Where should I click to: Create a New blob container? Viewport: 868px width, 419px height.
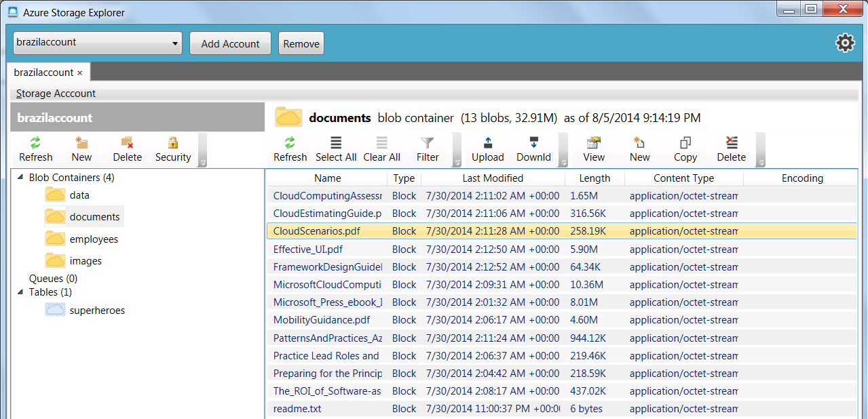point(81,149)
